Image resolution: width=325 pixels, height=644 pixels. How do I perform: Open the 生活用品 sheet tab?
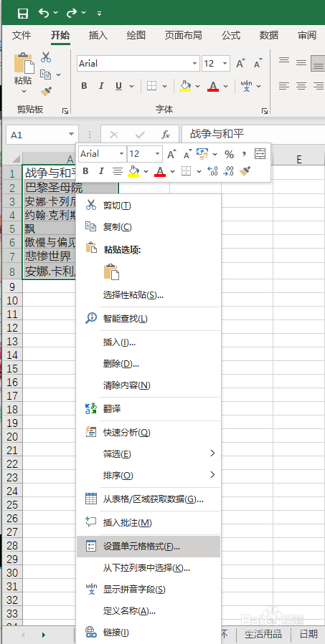pyautogui.click(x=263, y=633)
